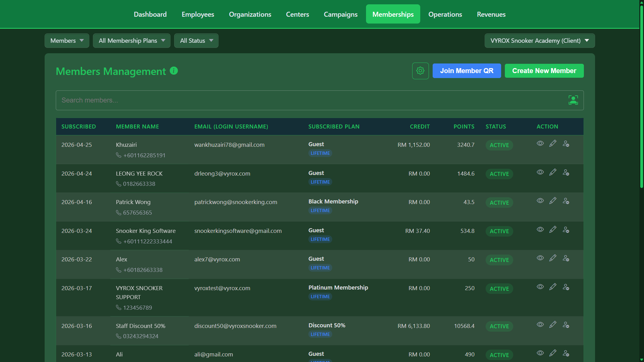Viewport: 644px width, 362px height.
Task: Click the Black Membership plan text
Action: click(333, 202)
